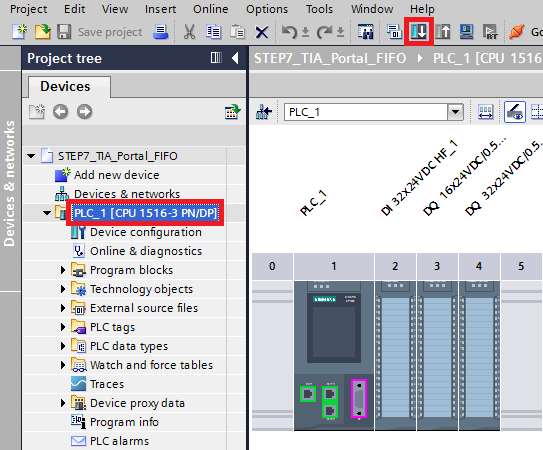Select the CPU module in slot 1

[334, 355]
